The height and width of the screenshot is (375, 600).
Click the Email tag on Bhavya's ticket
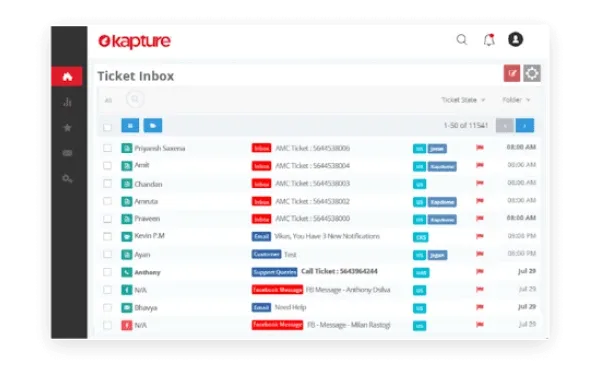tap(261, 307)
